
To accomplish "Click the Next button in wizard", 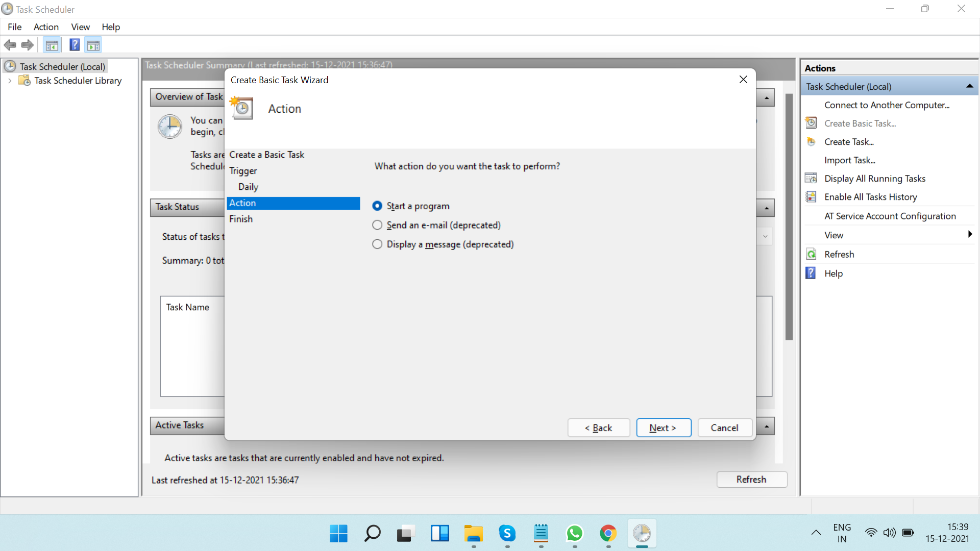I will click(x=663, y=428).
